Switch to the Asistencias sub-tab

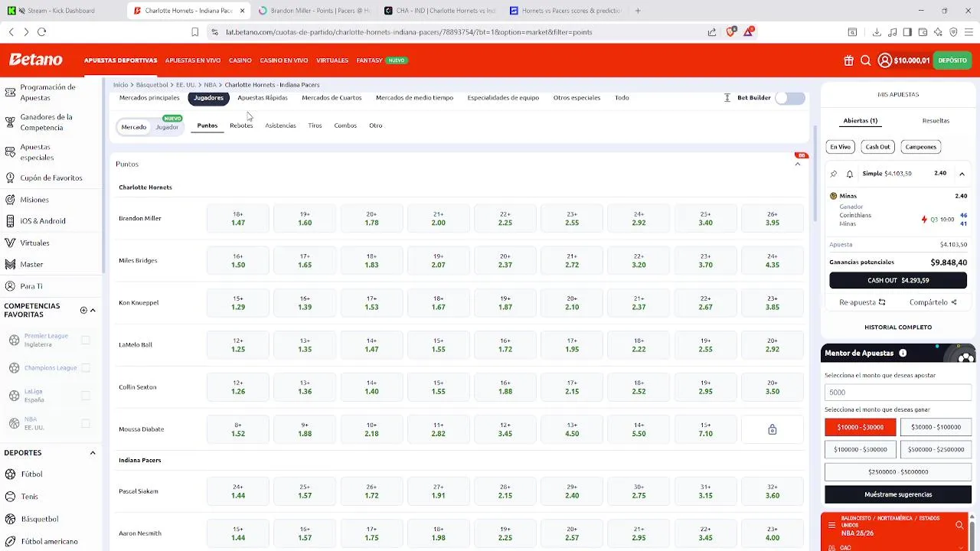click(280, 126)
